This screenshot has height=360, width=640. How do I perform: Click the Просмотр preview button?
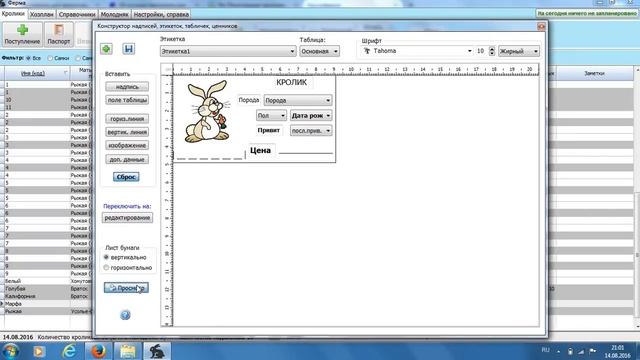[x=126, y=288]
